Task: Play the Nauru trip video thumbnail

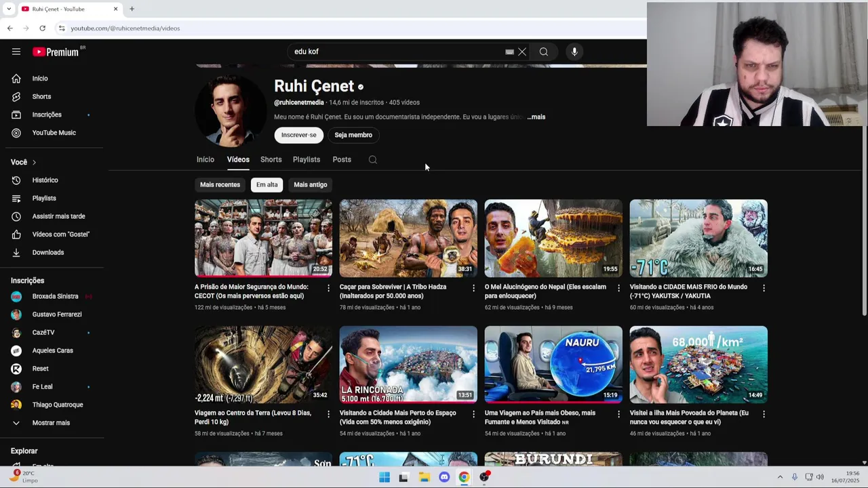Action: [553, 365]
